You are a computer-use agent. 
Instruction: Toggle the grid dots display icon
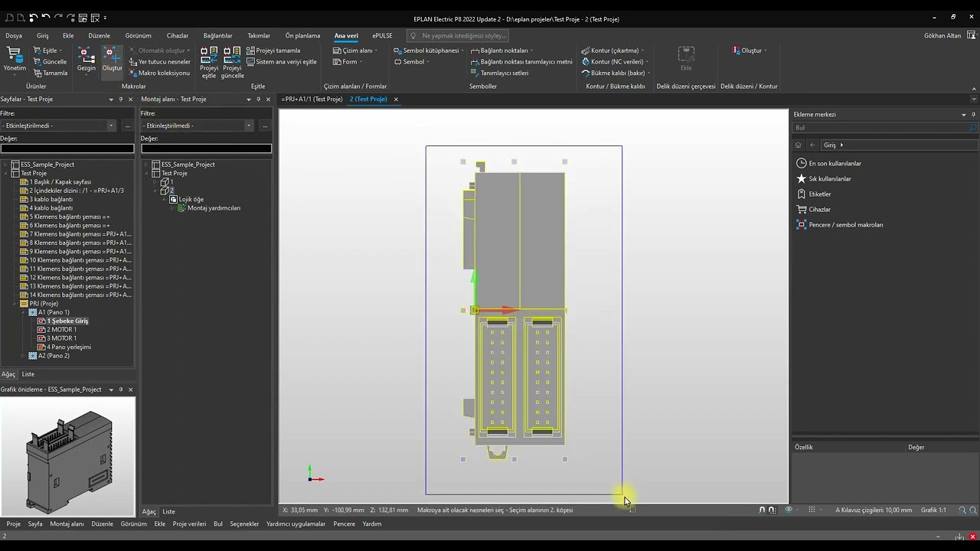coord(812,510)
